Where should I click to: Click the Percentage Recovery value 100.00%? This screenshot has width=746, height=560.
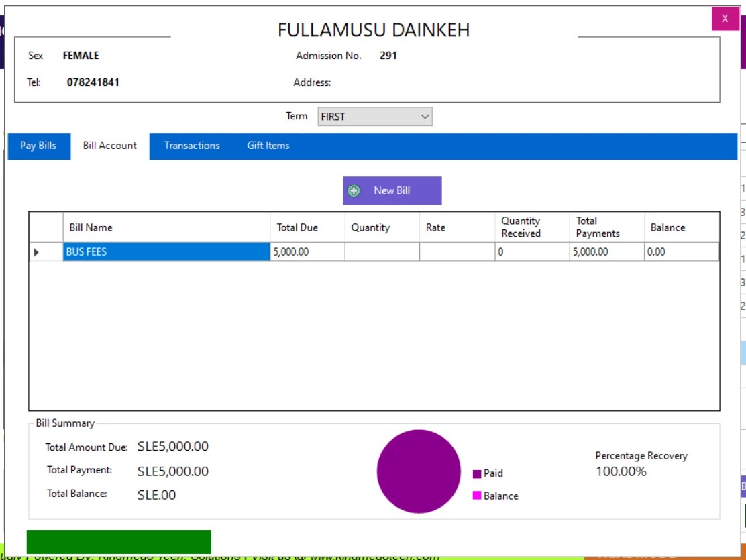click(621, 471)
